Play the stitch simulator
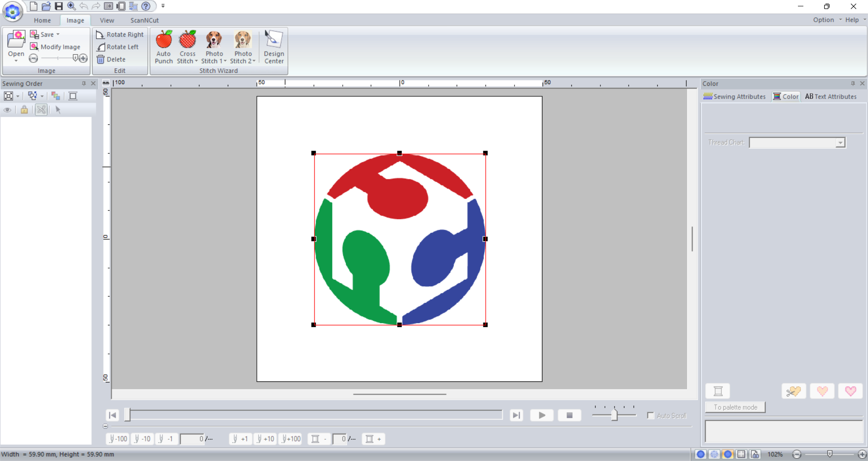 pos(542,415)
